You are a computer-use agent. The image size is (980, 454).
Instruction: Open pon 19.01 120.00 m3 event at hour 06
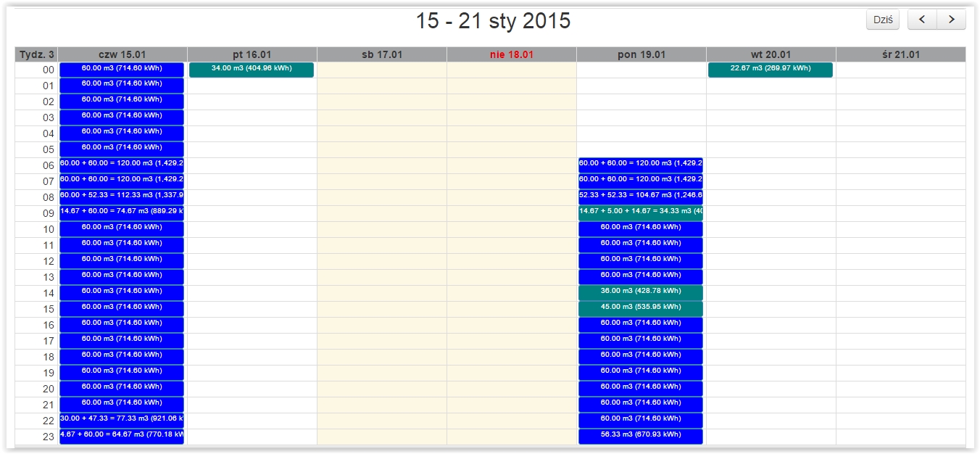641,165
